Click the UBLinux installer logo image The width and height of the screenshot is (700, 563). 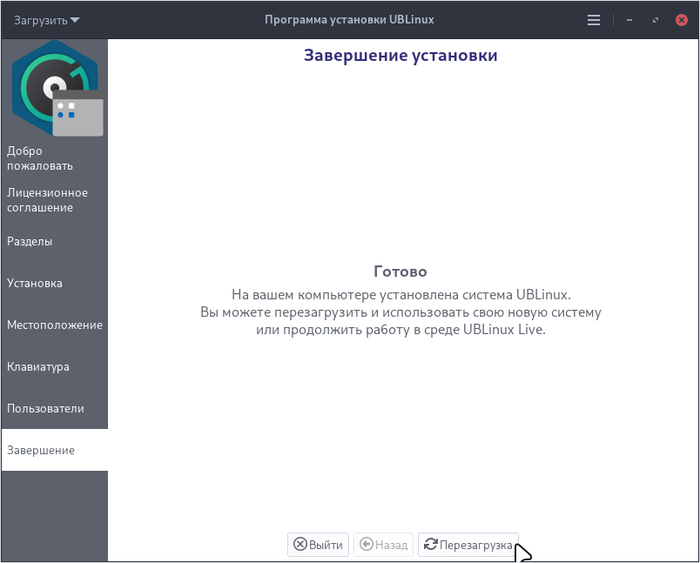[x=55, y=88]
